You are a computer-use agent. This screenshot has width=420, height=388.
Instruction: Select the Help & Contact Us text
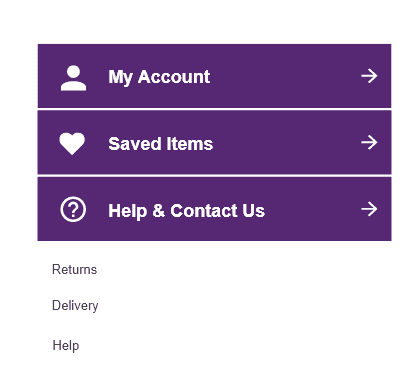tap(186, 211)
